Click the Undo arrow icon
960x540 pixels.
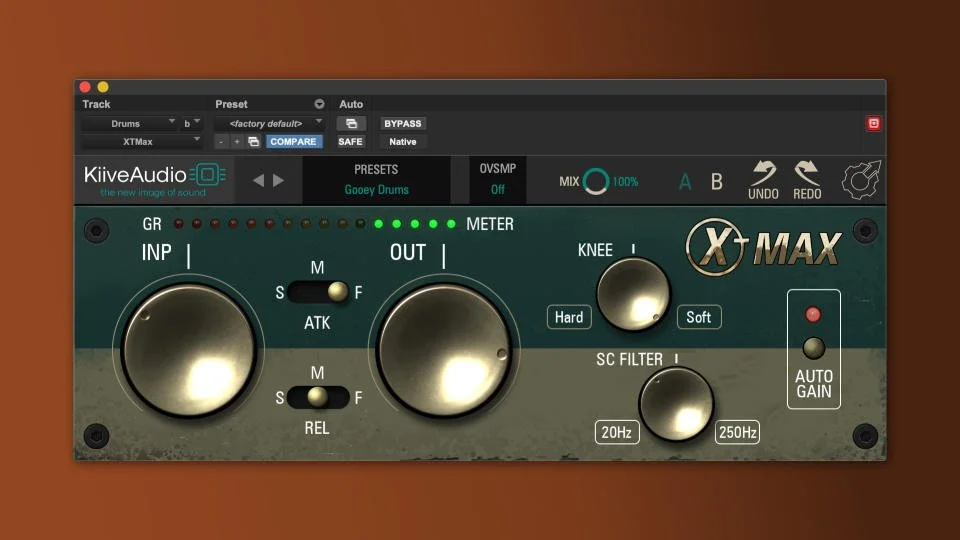click(763, 173)
